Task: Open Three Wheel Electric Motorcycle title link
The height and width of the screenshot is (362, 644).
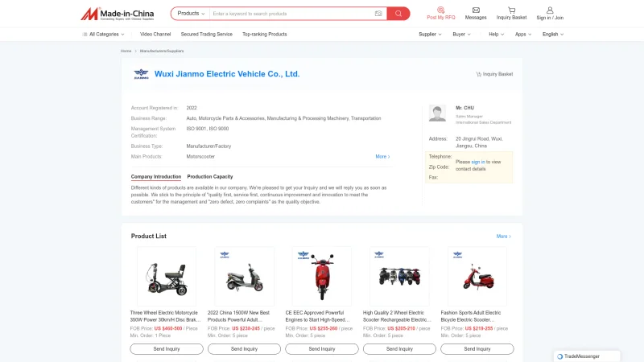Action: point(165,316)
